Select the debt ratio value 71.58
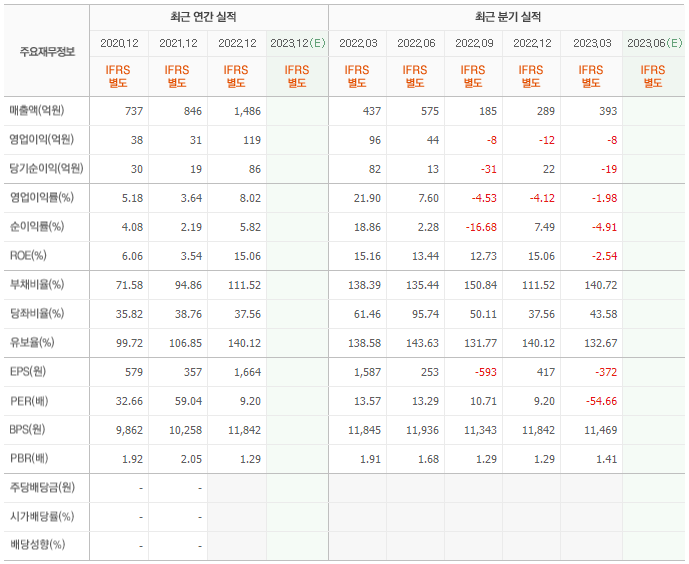The height and width of the screenshot is (564, 689). tap(130, 285)
